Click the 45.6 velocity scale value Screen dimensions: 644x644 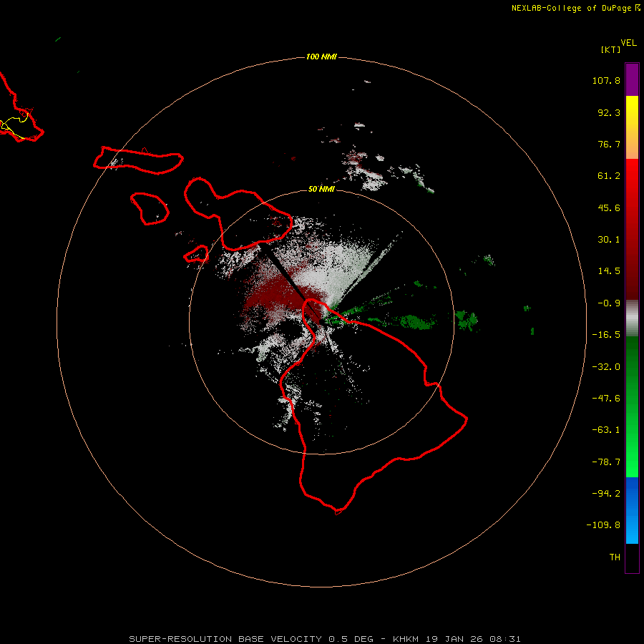609,208
